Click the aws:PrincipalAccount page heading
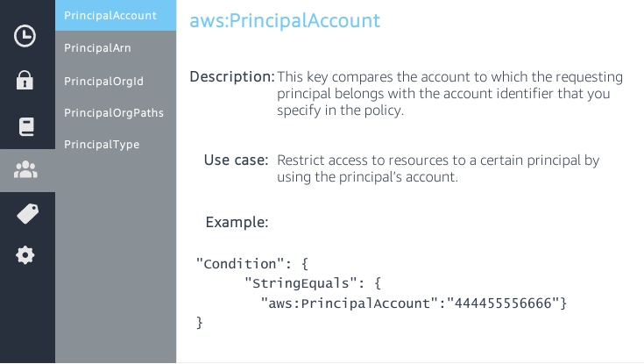This screenshot has width=644, height=364. 285,20
